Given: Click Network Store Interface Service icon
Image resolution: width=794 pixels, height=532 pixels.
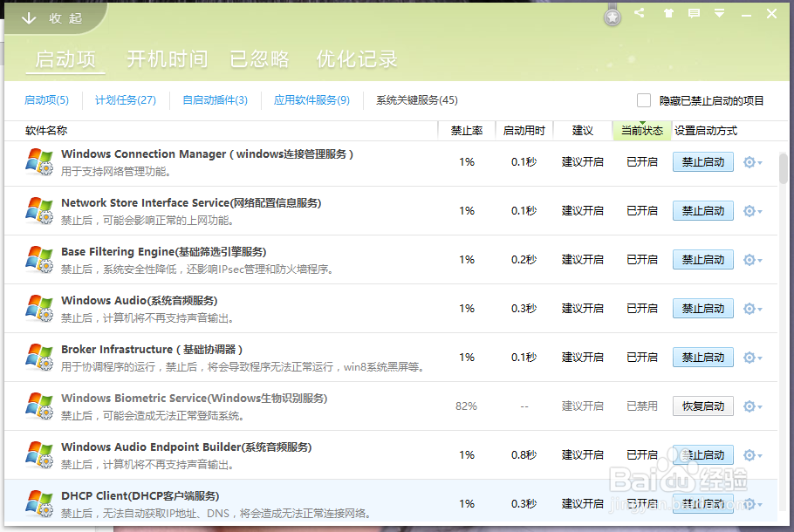Looking at the screenshot, I should [39, 210].
